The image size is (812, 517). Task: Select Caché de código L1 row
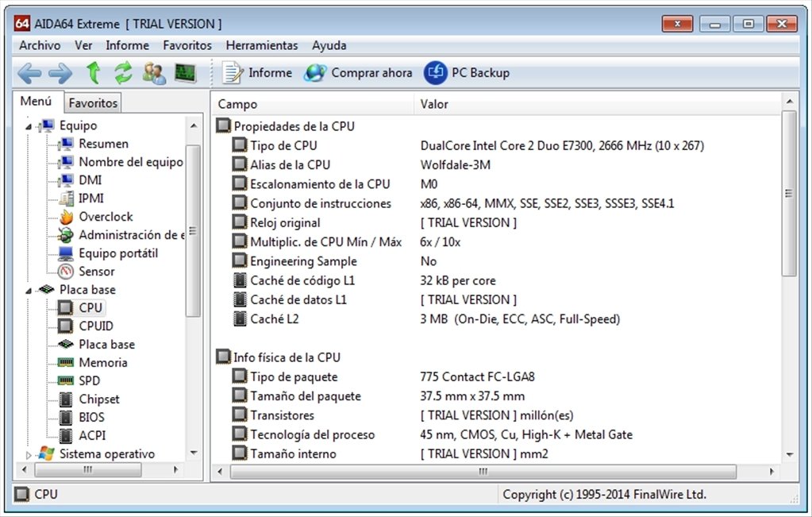(x=497, y=280)
